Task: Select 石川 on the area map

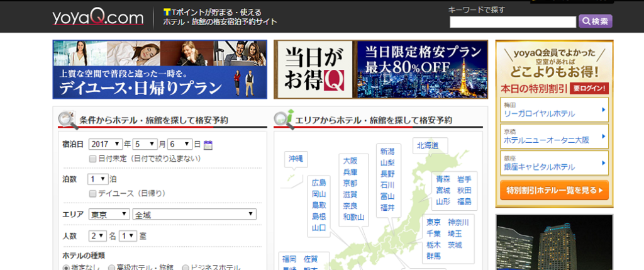Action: point(387,185)
